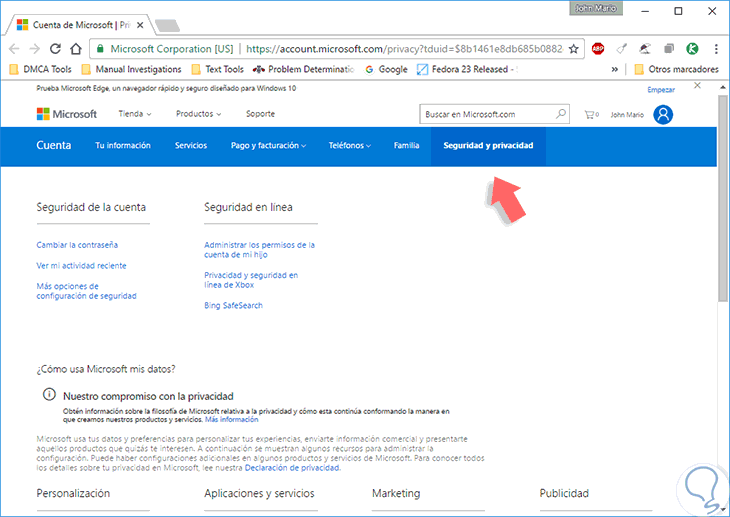Click the John Mario account name
Screen dimensions: 730x517
627,115
